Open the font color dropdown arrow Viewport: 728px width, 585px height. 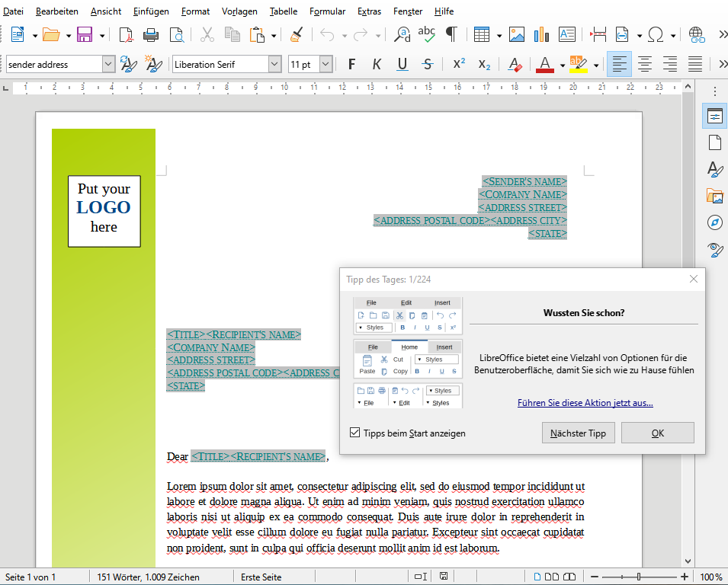click(x=563, y=65)
